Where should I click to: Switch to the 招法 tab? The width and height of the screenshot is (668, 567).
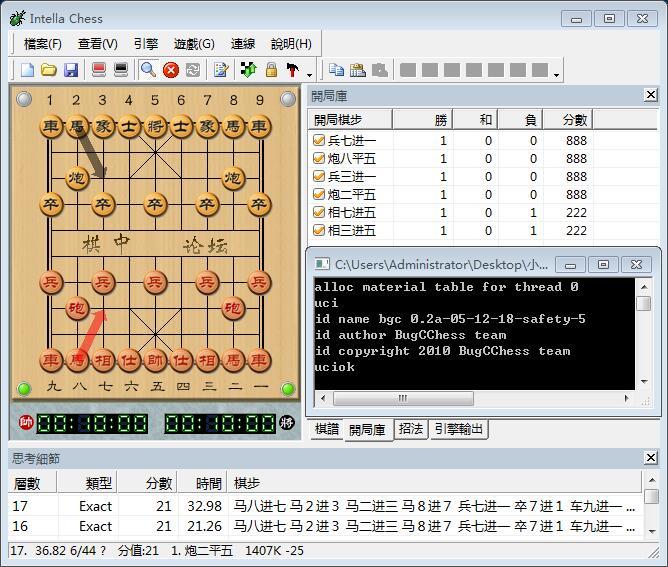(411, 429)
